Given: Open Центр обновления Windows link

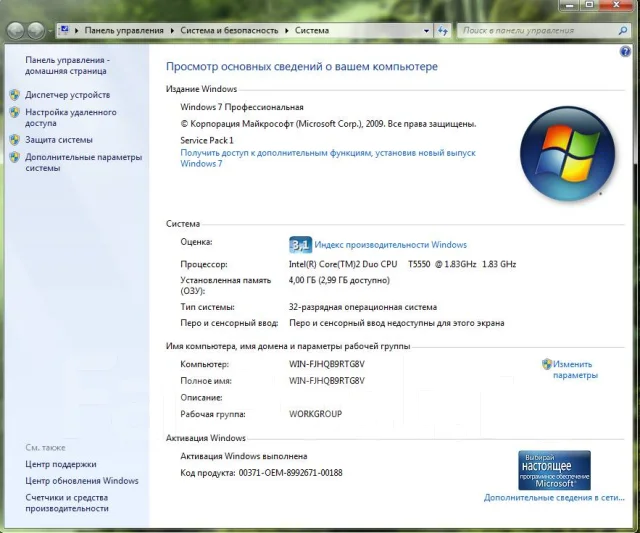Looking at the screenshot, I should tap(82, 481).
